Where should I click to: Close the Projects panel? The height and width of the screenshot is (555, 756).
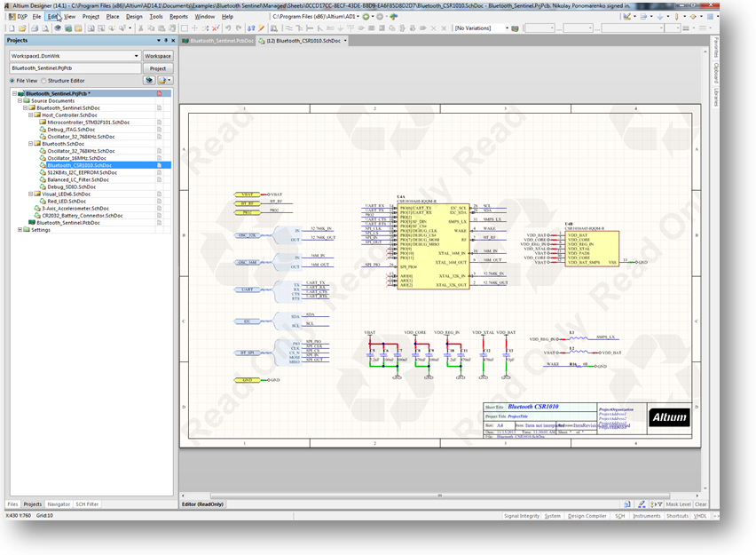pyautogui.click(x=173, y=41)
